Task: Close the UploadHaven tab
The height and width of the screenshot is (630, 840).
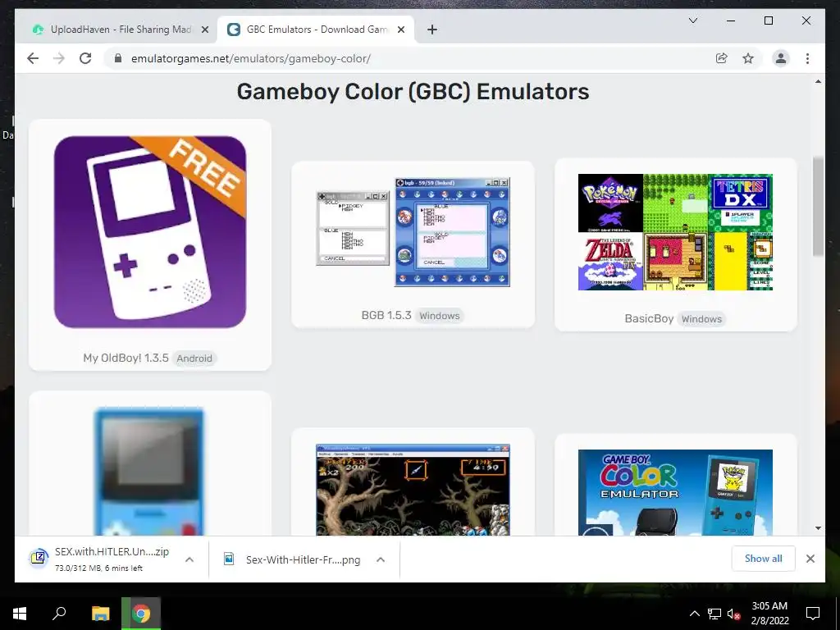Action: click(x=204, y=30)
